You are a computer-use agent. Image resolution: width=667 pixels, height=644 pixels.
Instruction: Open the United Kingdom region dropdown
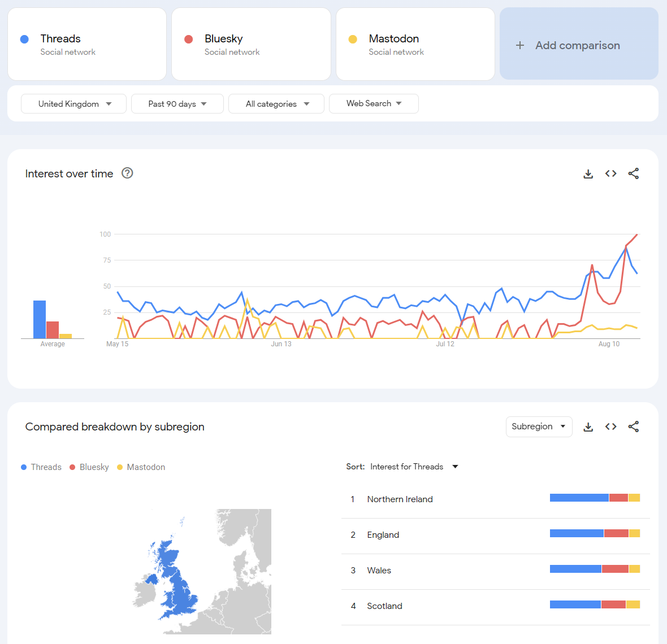click(x=73, y=104)
